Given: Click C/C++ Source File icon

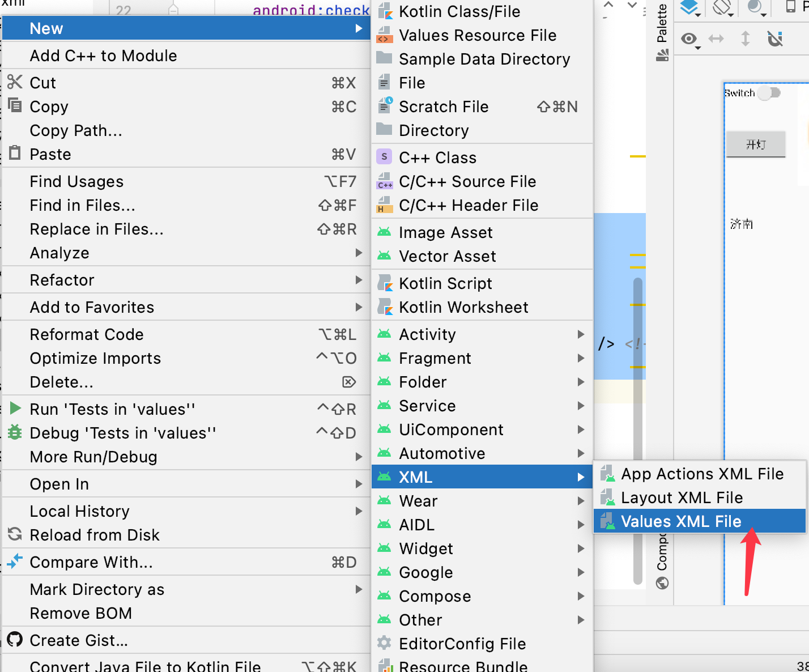Looking at the screenshot, I should coord(385,181).
